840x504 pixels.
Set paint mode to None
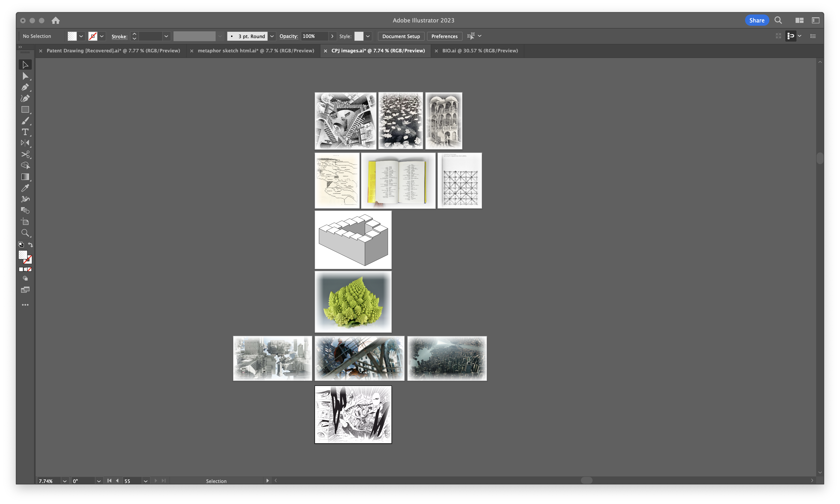point(29,269)
